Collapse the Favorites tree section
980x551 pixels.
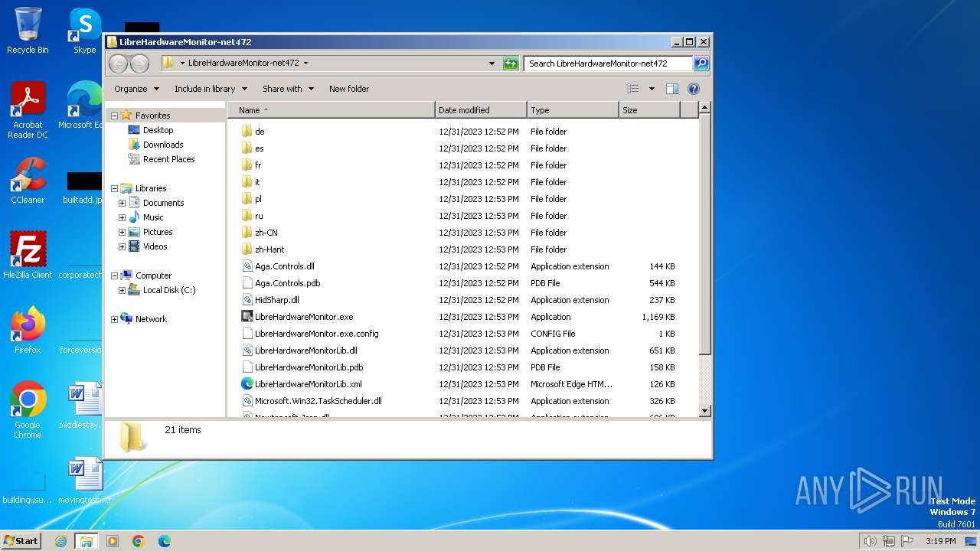click(115, 116)
